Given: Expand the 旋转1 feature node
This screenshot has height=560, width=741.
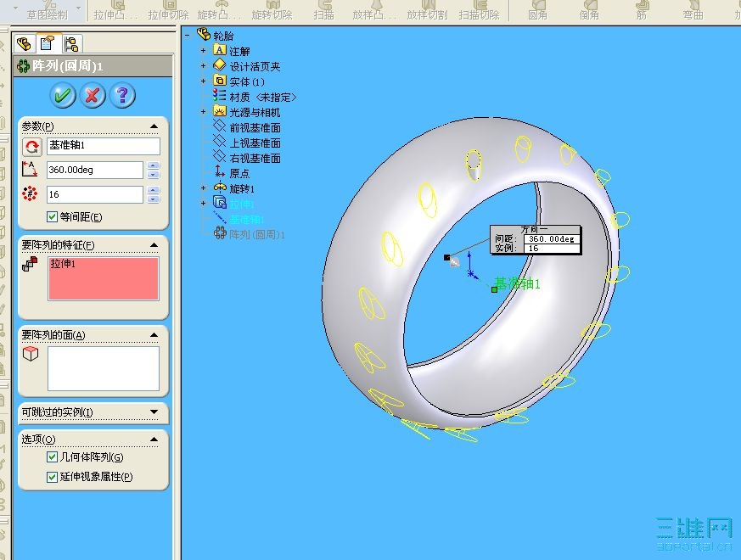Looking at the screenshot, I should pyautogui.click(x=204, y=188).
